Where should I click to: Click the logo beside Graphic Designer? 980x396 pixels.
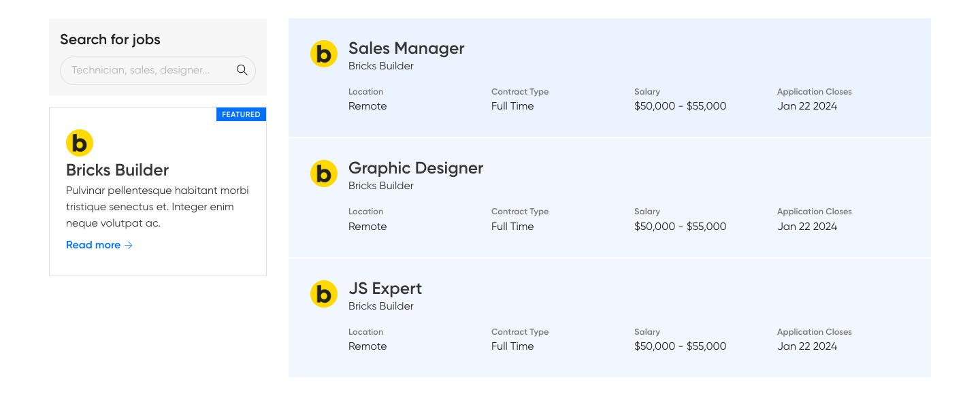point(324,174)
